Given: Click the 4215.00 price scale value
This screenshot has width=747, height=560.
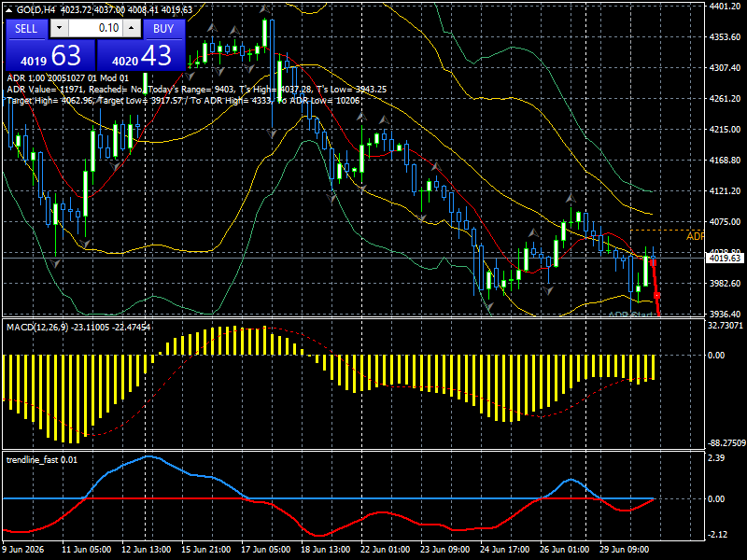Looking at the screenshot, I should click(725, 130).
